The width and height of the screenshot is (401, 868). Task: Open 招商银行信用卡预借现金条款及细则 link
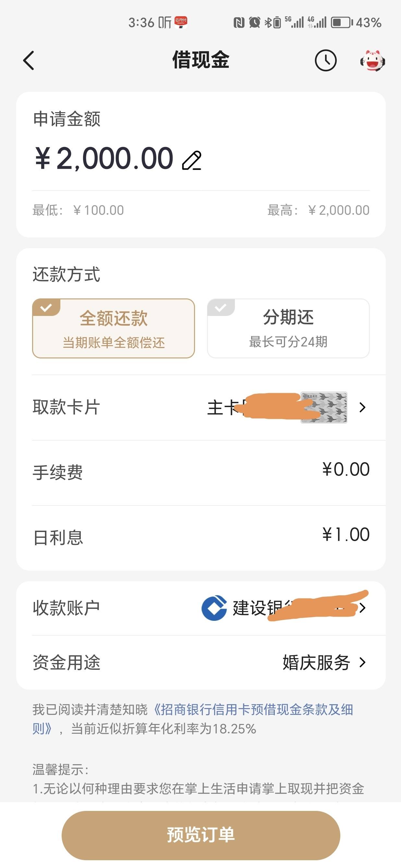[x=193, y=719]
